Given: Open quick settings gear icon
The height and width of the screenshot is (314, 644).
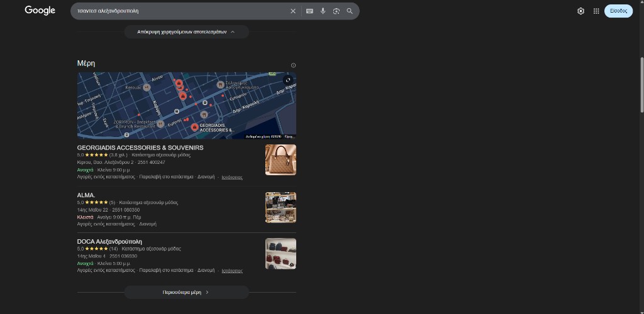Looking at the screenshot, I should click(580, 11).
